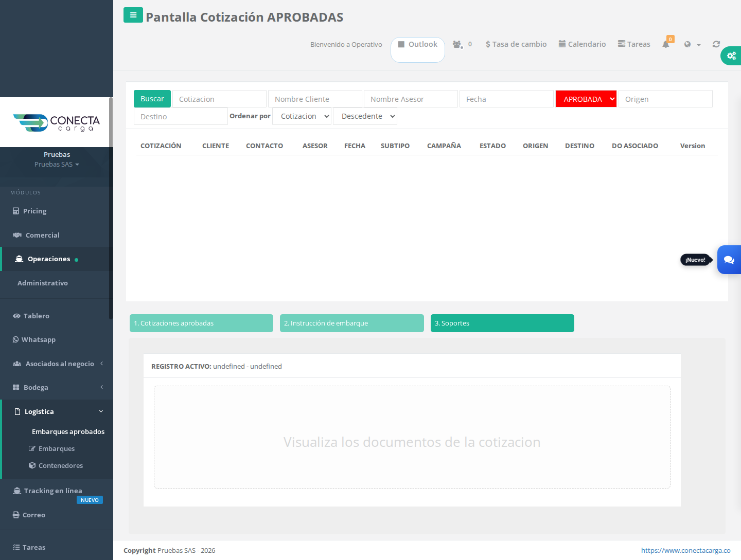
Task: Toggle the sidebar with the hamburger button
Action: point(133,15)
